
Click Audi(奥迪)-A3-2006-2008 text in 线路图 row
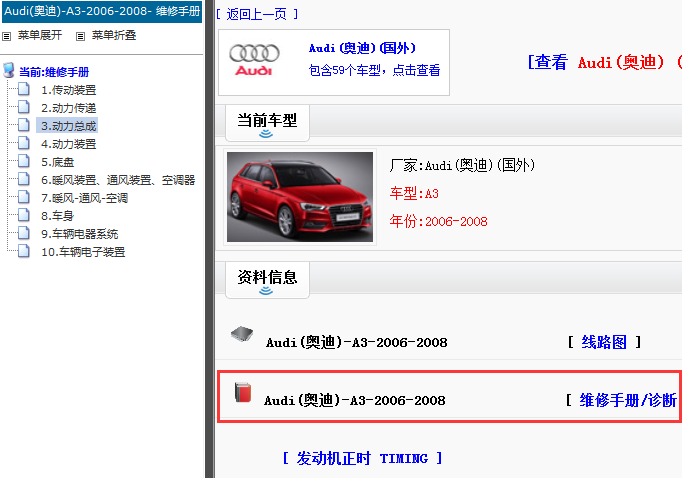tap(356, 343)
